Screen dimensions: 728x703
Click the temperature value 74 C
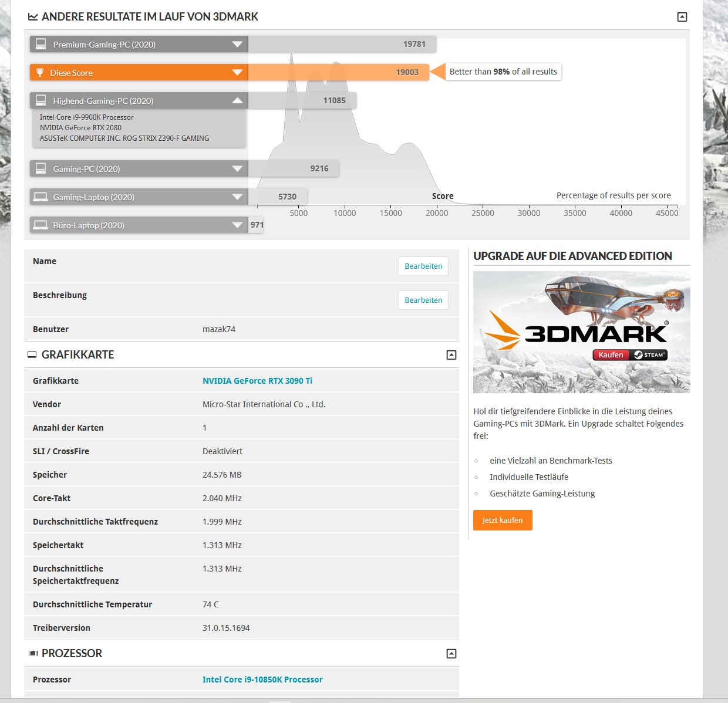coord(211,604)
